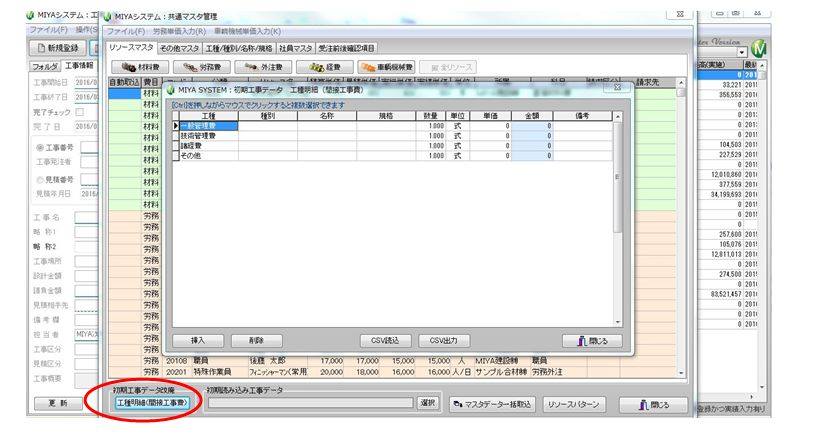Click the 名称 column header in the dialog

pos(327,116)
